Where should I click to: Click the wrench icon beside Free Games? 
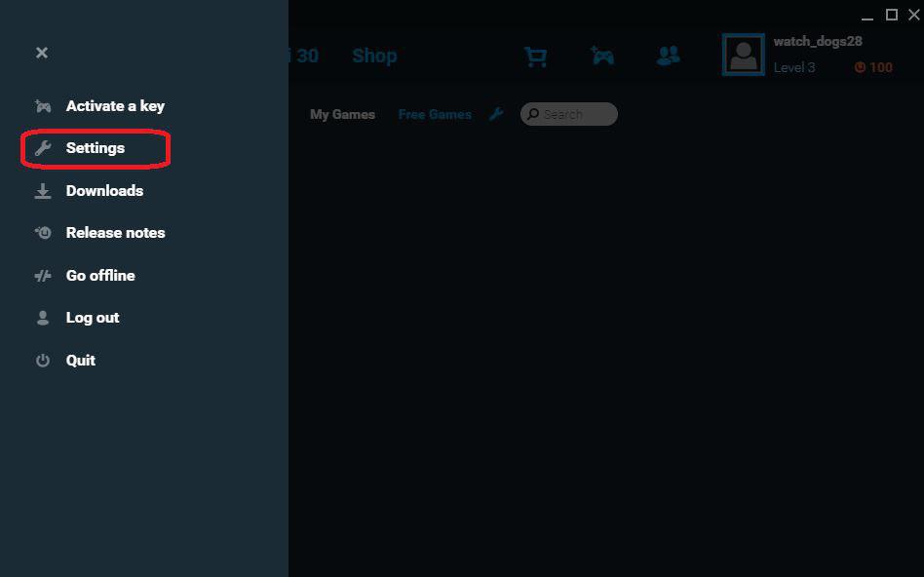click(496, 114)
